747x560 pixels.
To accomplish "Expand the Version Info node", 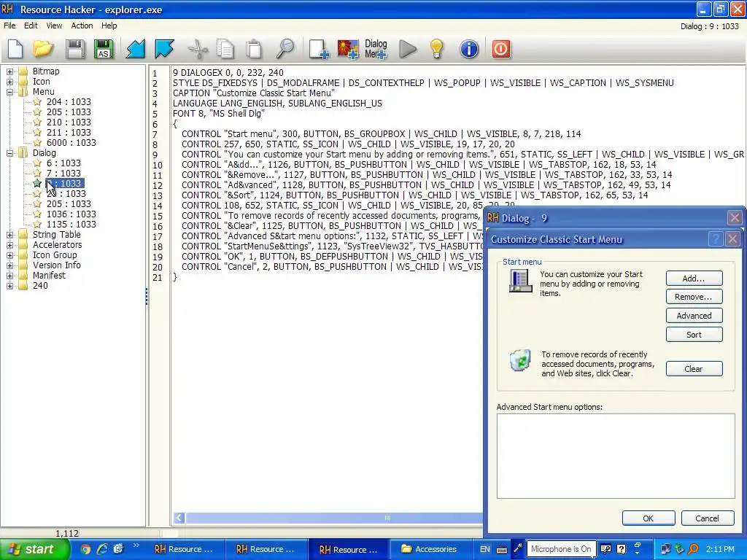I will coord(9,265).
